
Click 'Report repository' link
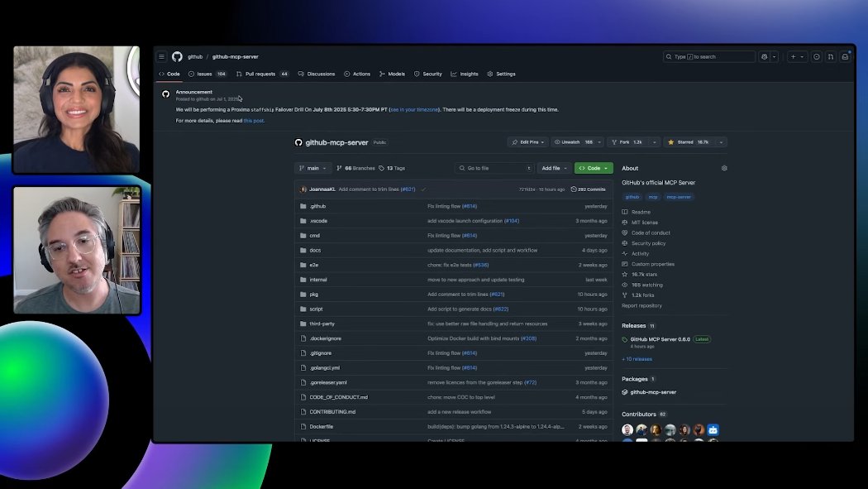(641, 305)
